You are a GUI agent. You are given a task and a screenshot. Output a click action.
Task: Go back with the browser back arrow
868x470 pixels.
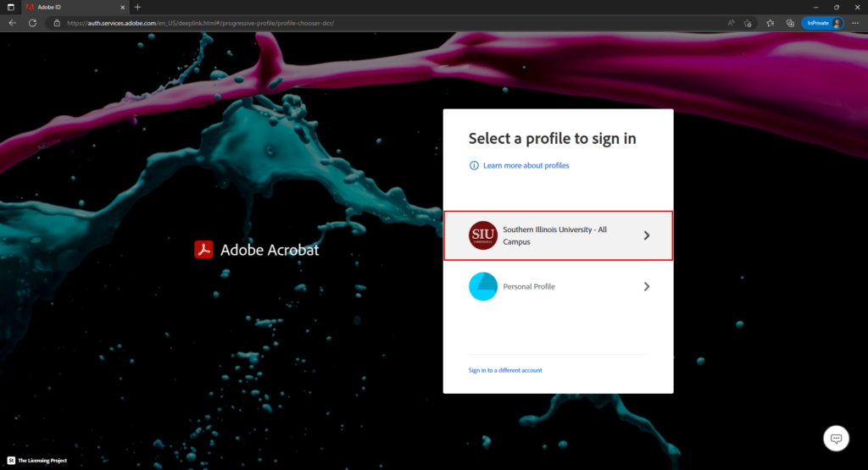click(12, 23)
